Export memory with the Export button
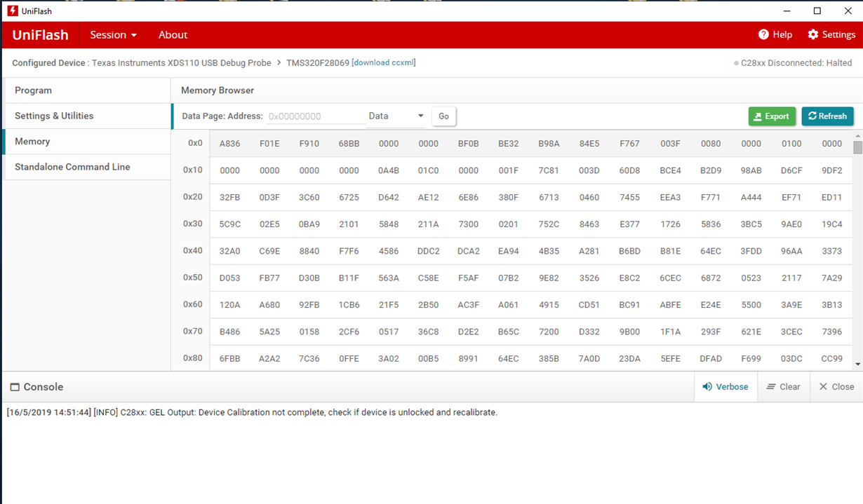The height and width of the screenshot is (504, 863). [x=772, y=116]
